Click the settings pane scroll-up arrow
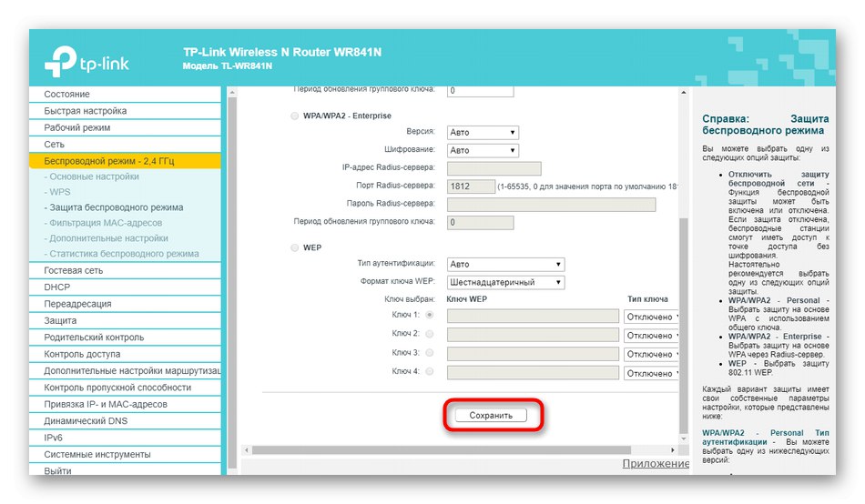 684,92
